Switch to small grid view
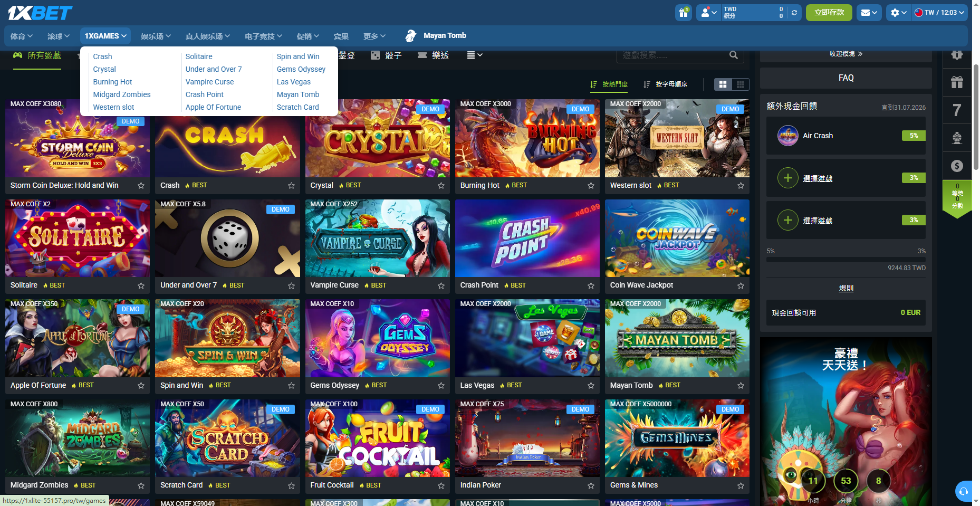 741,84
